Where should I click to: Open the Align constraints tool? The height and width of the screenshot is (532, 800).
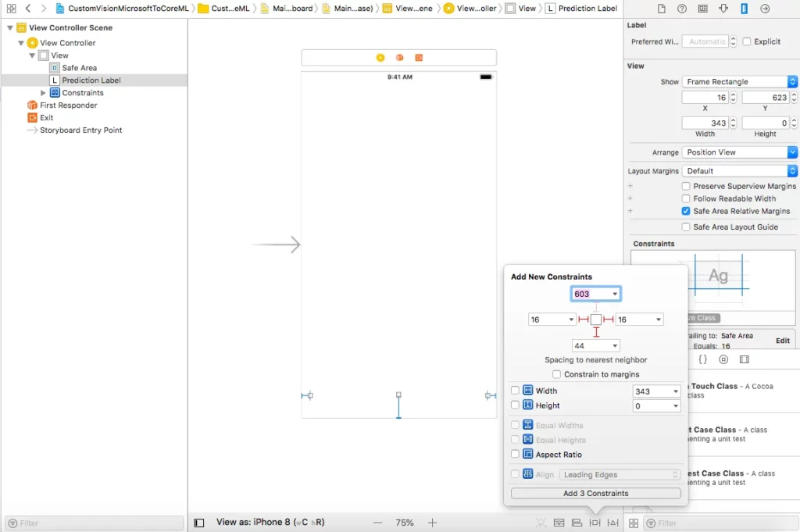pos(577,523)
